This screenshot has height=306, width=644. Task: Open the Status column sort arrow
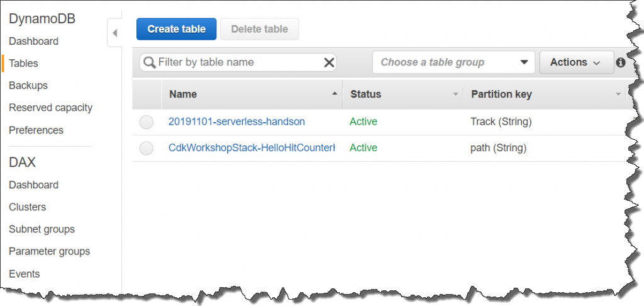pos(455,94)
